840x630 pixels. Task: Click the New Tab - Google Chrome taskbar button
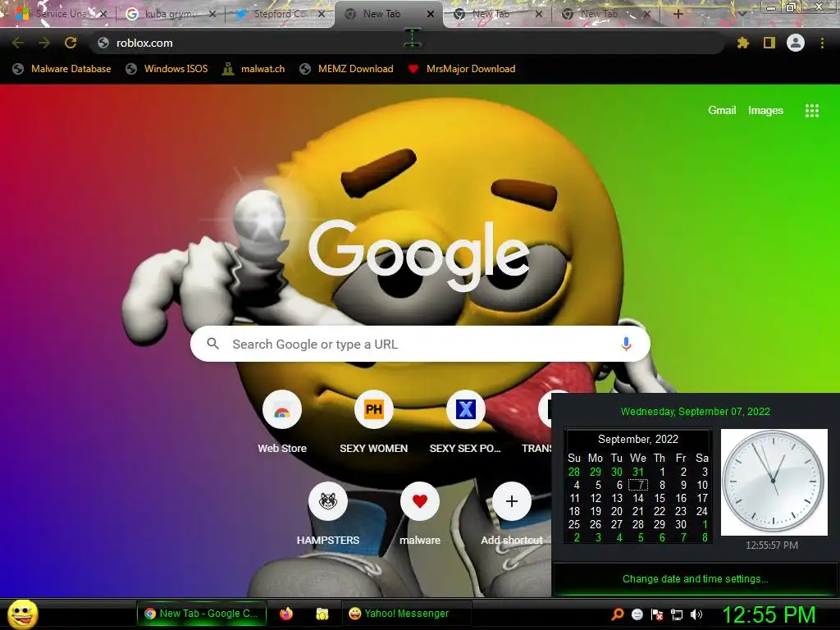201,614
